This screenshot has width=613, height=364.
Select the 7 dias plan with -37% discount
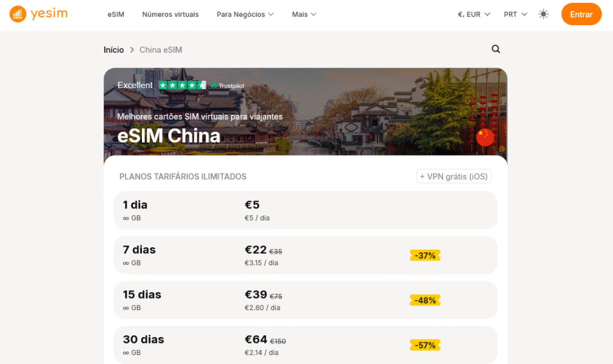coord(305,255)
